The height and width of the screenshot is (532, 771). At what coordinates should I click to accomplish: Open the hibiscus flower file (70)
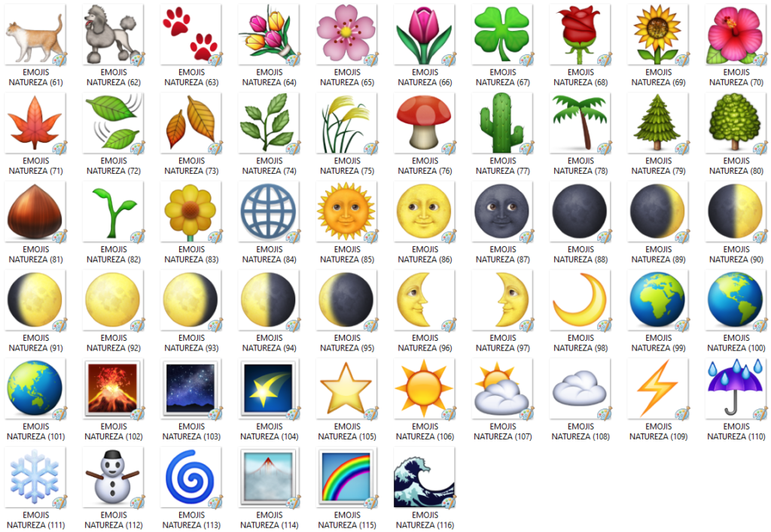(736, 34)
